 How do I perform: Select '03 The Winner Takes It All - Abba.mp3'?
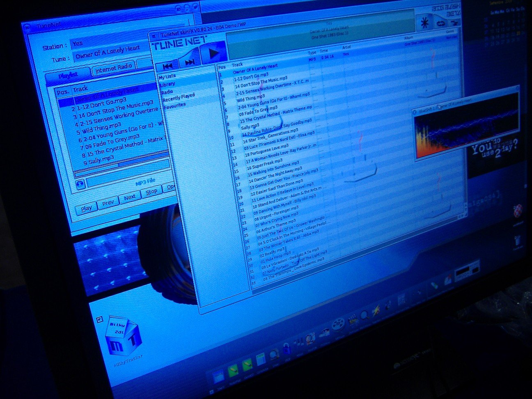(289, 241)
